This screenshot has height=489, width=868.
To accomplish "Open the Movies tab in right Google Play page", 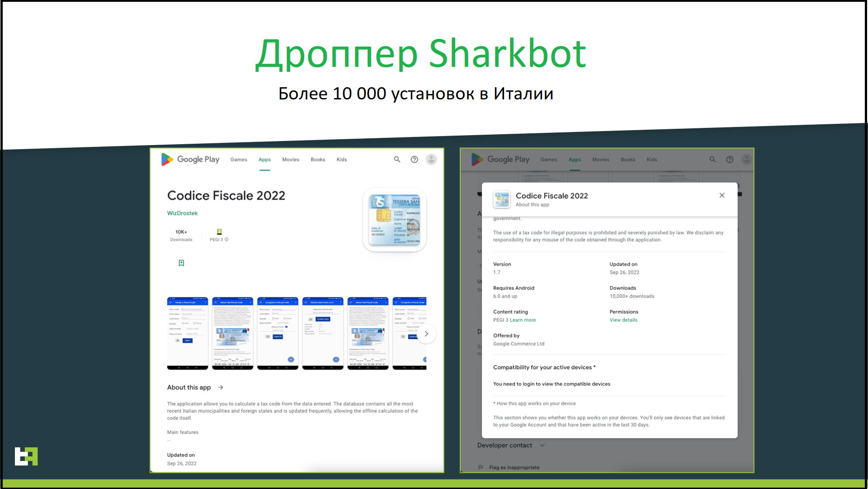I will 601,160.
